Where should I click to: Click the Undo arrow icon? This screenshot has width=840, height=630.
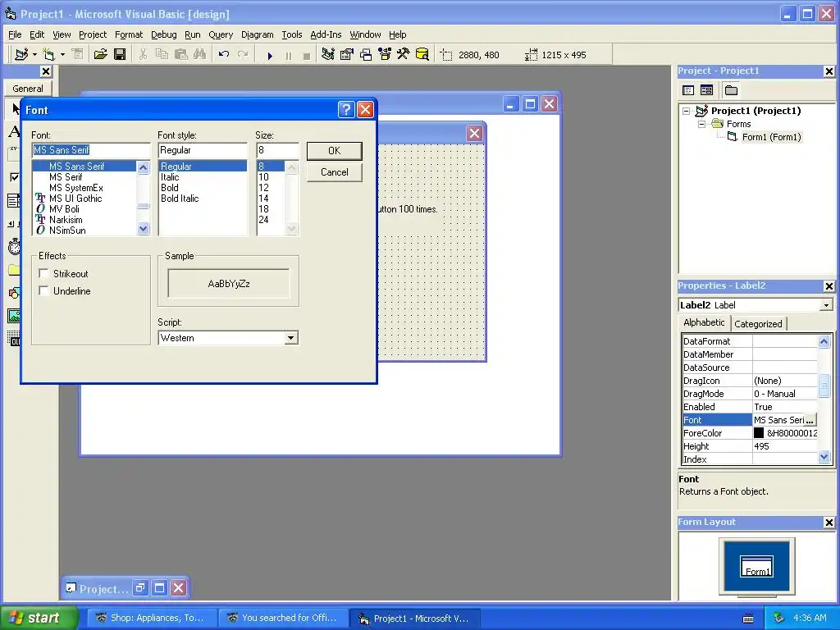[x=224, y=55]
